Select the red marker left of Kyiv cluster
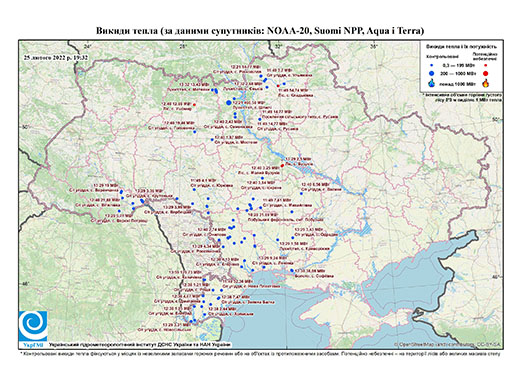This screenshot has width=520, height=368. point(194,104)
